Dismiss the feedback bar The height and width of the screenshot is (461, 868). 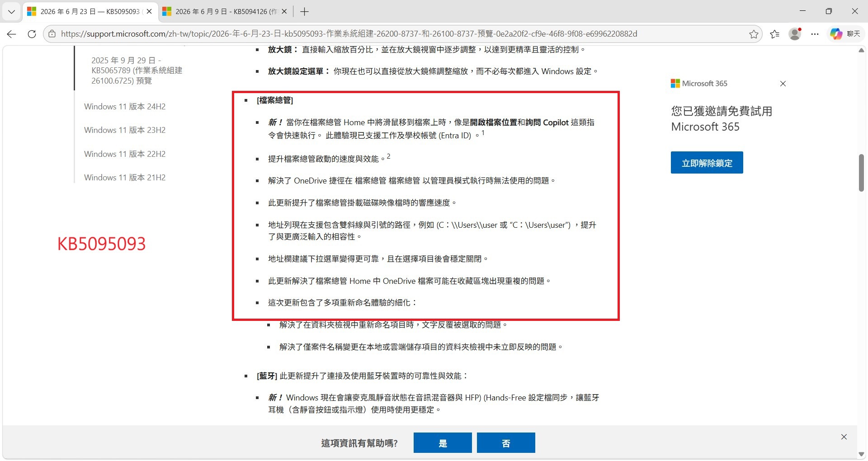(844, 437)
